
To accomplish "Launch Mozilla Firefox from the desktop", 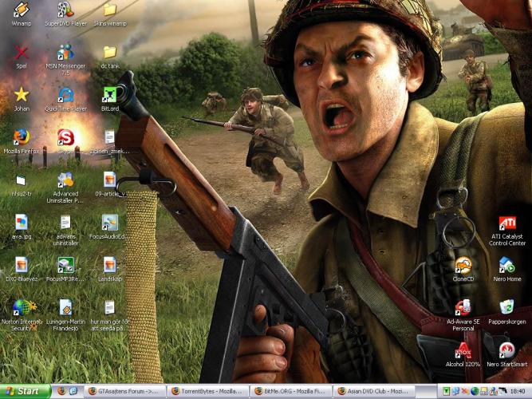I will (22, 137).
